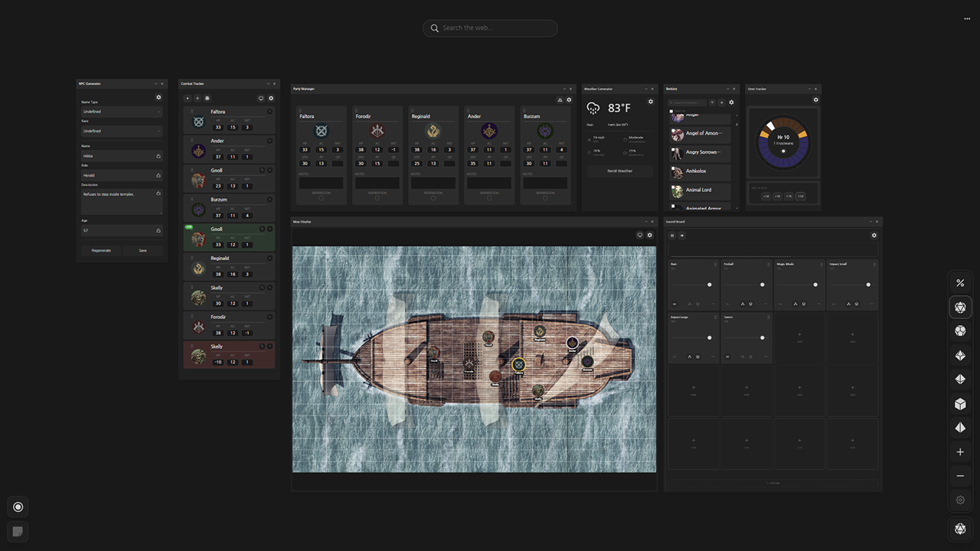Click the percent dice icon in right sidebar
Viewport: 980px width, 551px height.
tap(960, 283)
